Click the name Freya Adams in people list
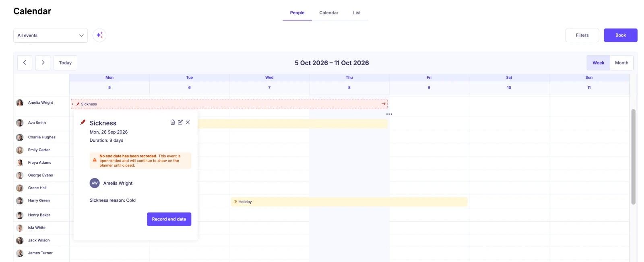This screenshot has width=644, height=262. tap(39, 163)
